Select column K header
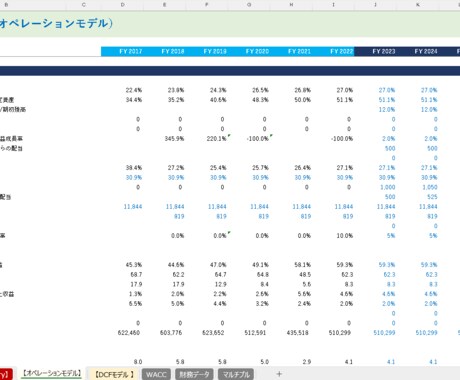This screenshot has width=460, height=380. [418, 5]
